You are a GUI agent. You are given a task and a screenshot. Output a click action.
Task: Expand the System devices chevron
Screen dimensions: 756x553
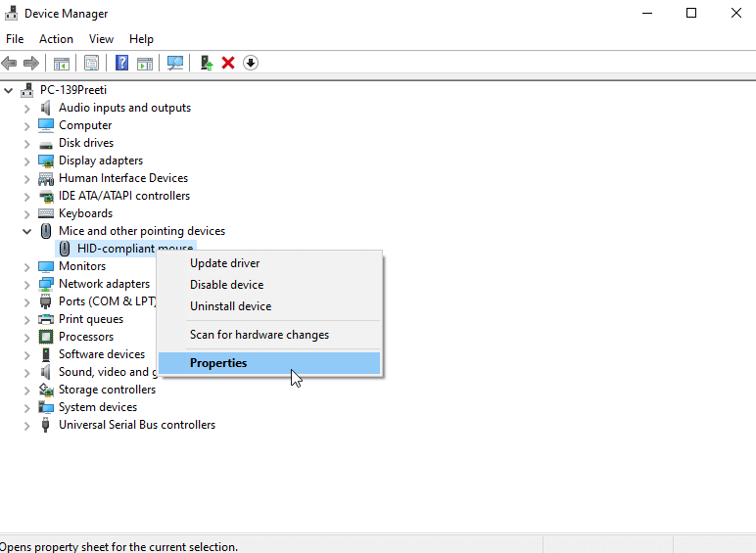click(27, 408)
